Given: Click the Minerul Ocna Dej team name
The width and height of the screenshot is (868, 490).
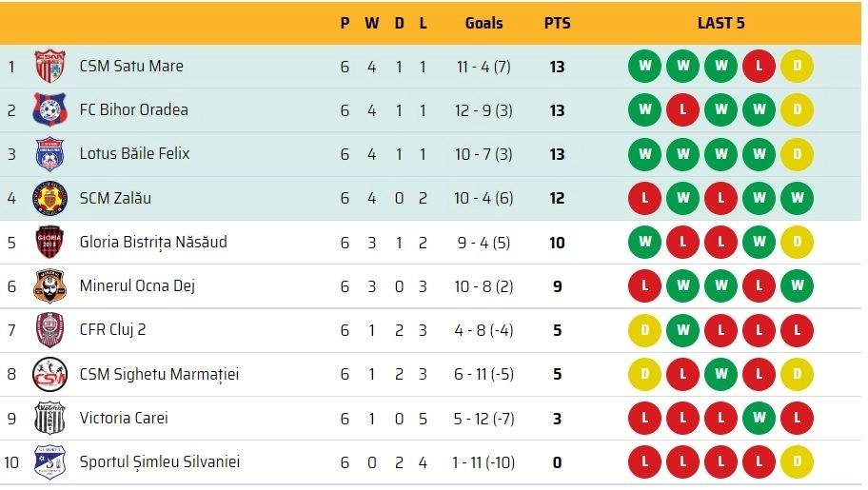Looking at the screenshot, I should pos(137,285).
